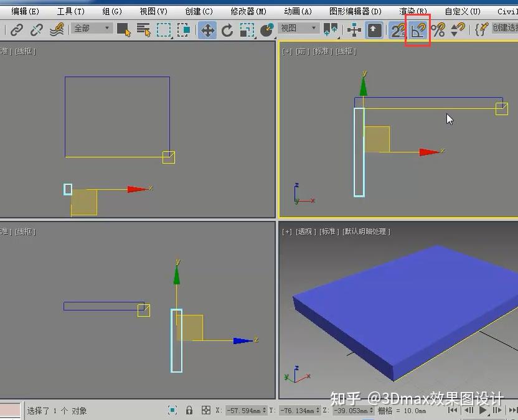This screenshot has width=518, height=420.
Task: Toggle the selection lock in the status bar
Action: click(189, 411)
